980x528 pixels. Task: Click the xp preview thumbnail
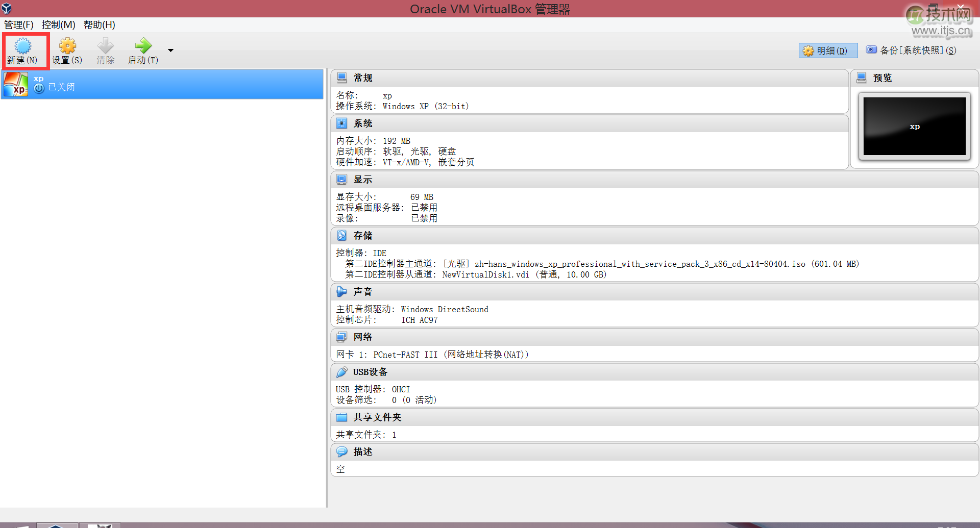click(914, 126)
